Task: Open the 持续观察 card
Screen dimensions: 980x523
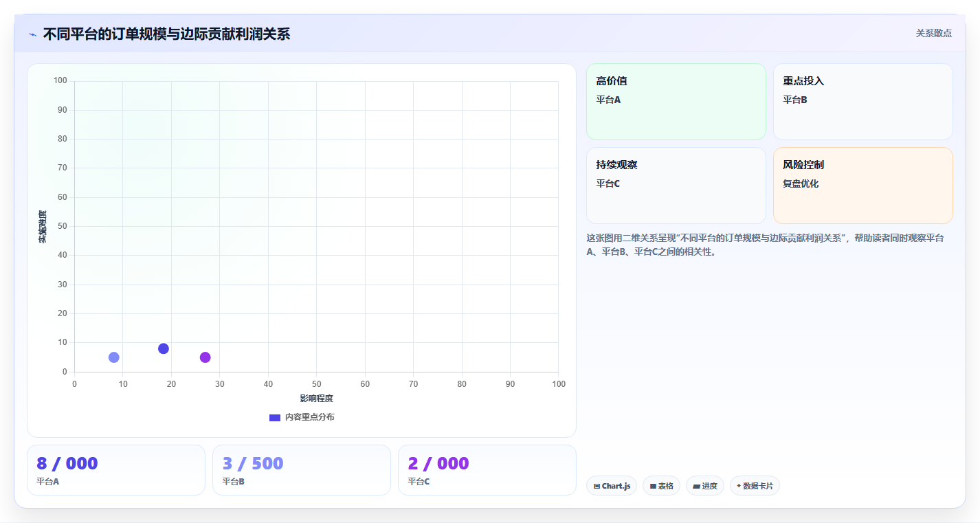Action: click(676, 186)
